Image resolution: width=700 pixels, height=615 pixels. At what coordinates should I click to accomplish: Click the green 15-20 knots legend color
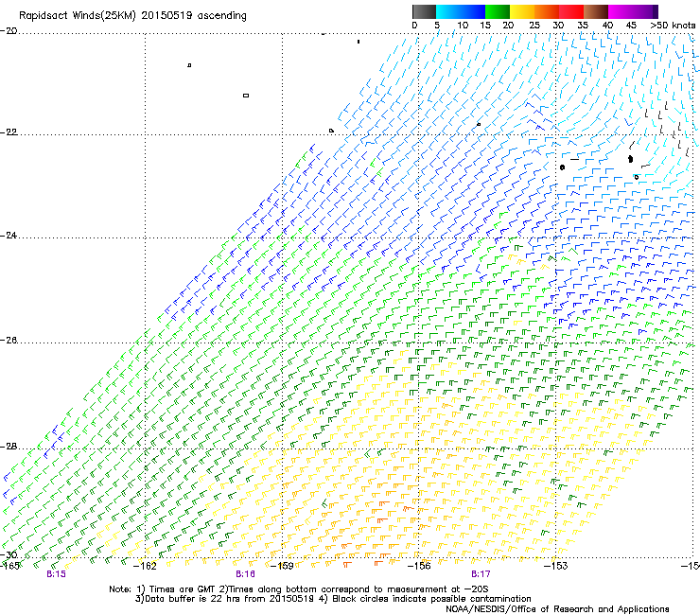pyautogui.click(x=498, y=11)
